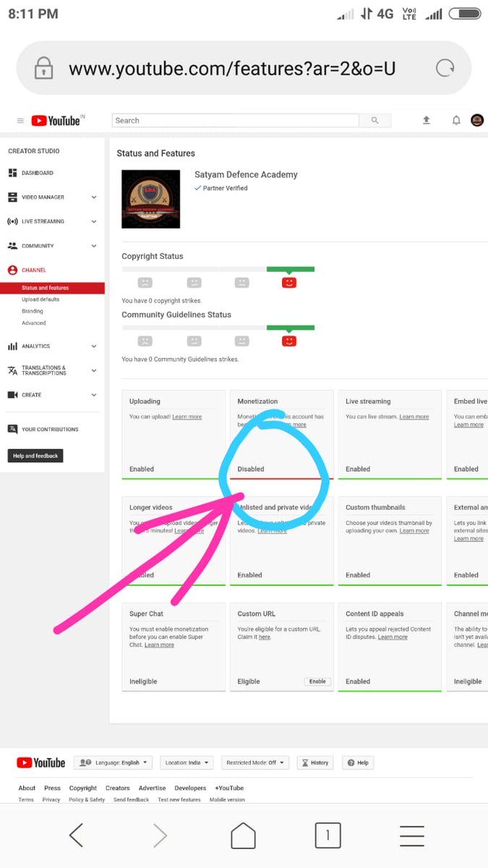Click the Satyam Defence Academy channel name
The width and height of the screenshot is (488, 868).
point(246,174)
